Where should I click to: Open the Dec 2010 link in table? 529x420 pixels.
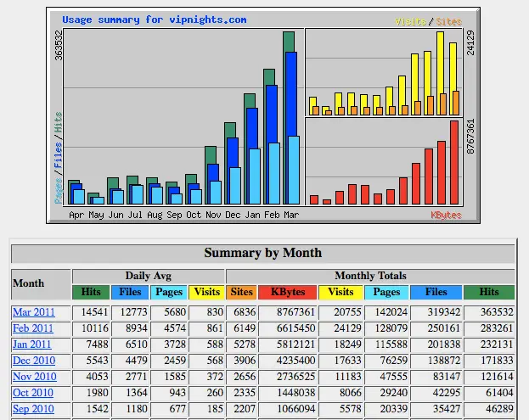pyautogui.click(x=34, y=361)
